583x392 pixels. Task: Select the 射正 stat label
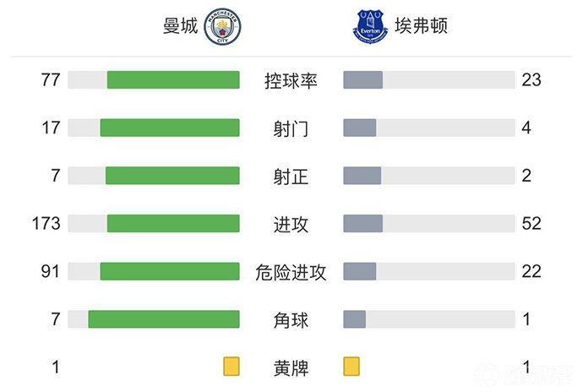(x=291, y=176)
